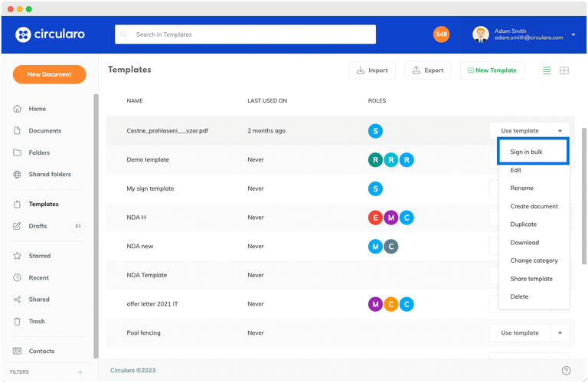Choose Delete from the context menu
This screenshot has height=383, width=588.
pos(519,296)
